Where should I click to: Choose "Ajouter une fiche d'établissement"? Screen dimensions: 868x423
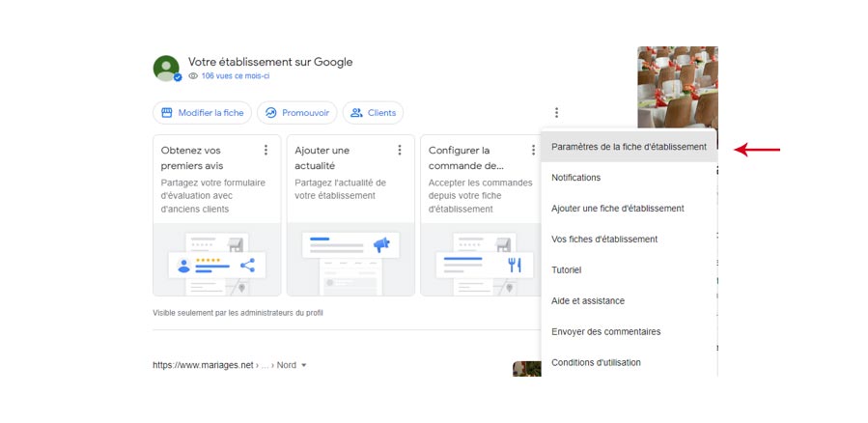pyautogui.click(x=629, y=209)
